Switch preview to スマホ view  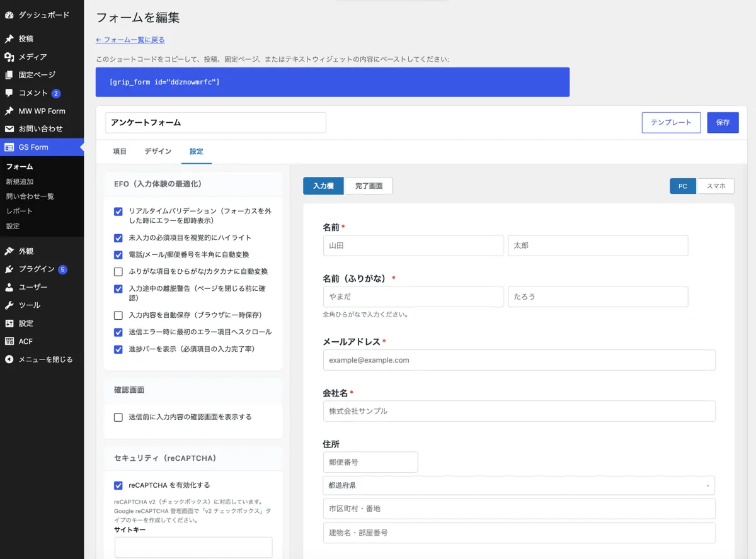point(716,186)
